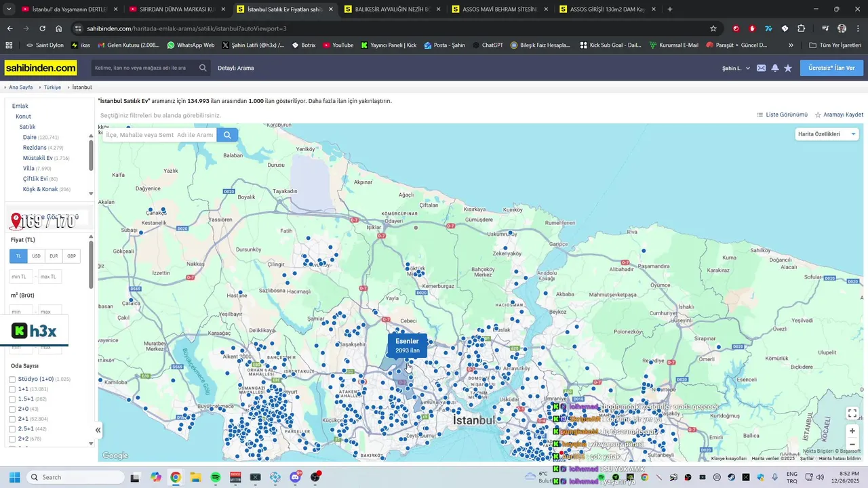Open Türkiye breadcrumb link

[x=52, y=87]
